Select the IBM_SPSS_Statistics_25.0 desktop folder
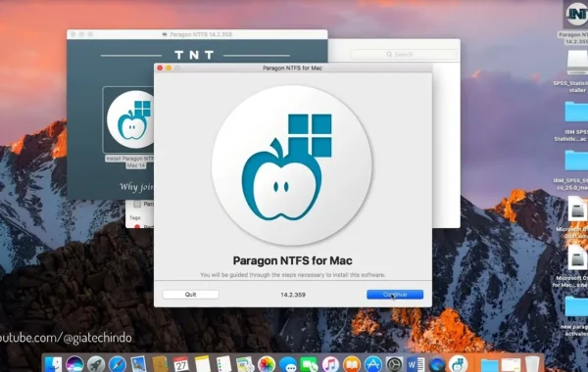 pyautogui.click(x=577, y=161)
